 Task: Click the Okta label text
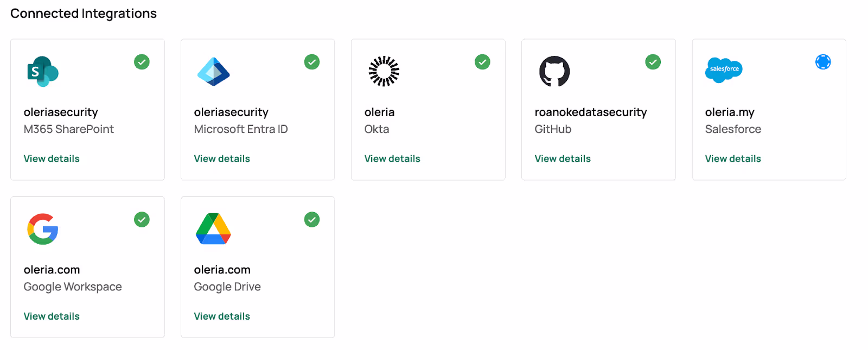(x=377, y=129)
